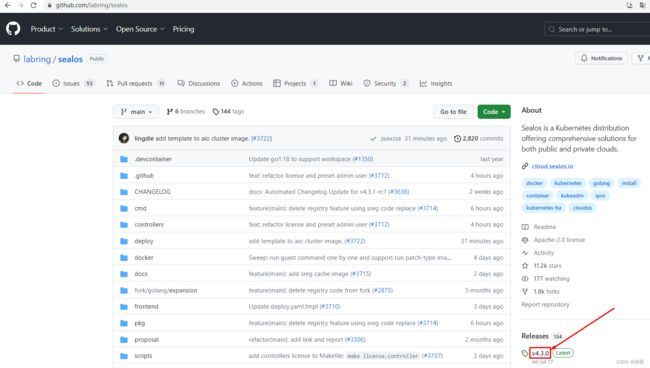Image resolution: width=650 pixels, height=368 pixels.
Task: Switch to the Issues tab
Action: pyautogui.click(x=73, y=83)
